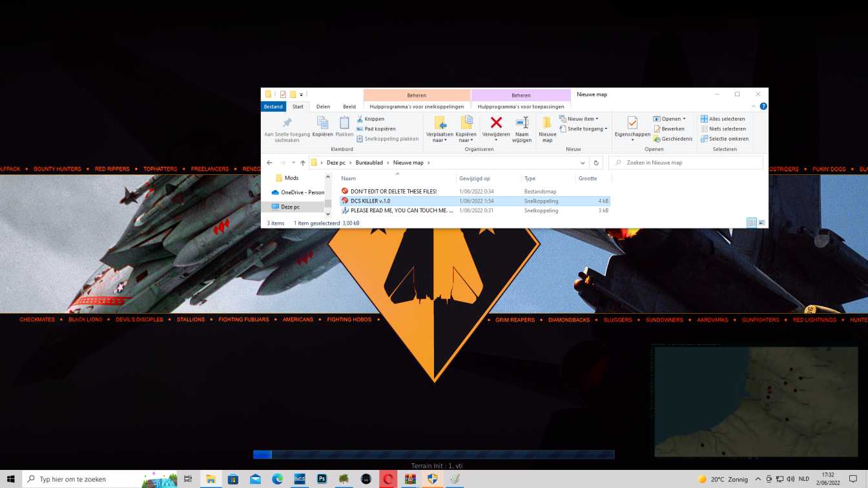This screenshot has height=488, width=868.
Task: Open Eigenschappen properties in the ribbon
Action: [x=632, y=123]
